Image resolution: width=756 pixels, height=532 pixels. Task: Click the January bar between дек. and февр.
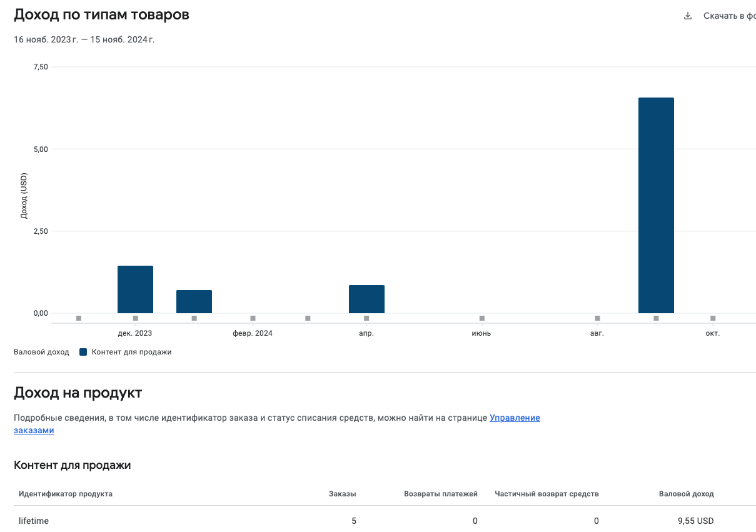tap(194, 301)
